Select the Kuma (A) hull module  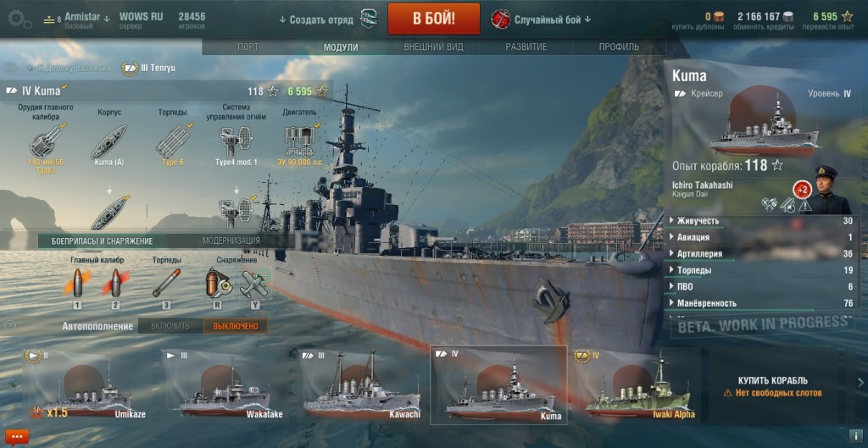pyautogui.click(x=108, y=141)
